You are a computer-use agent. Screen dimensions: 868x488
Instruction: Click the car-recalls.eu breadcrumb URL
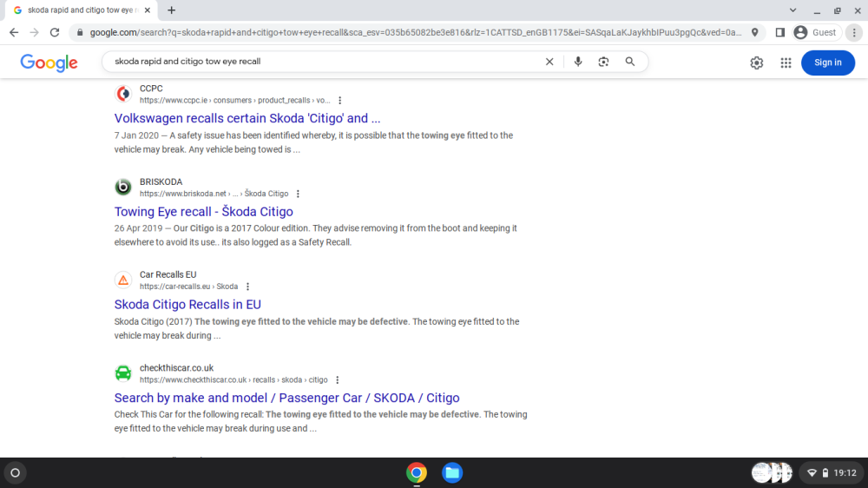pos(188,287)
